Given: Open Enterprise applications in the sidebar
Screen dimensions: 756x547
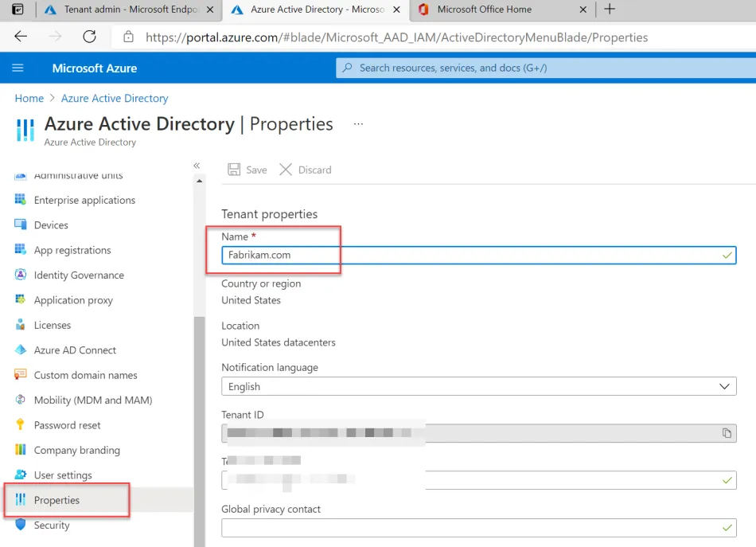Looking at the screenshot, I should point(84,200).
